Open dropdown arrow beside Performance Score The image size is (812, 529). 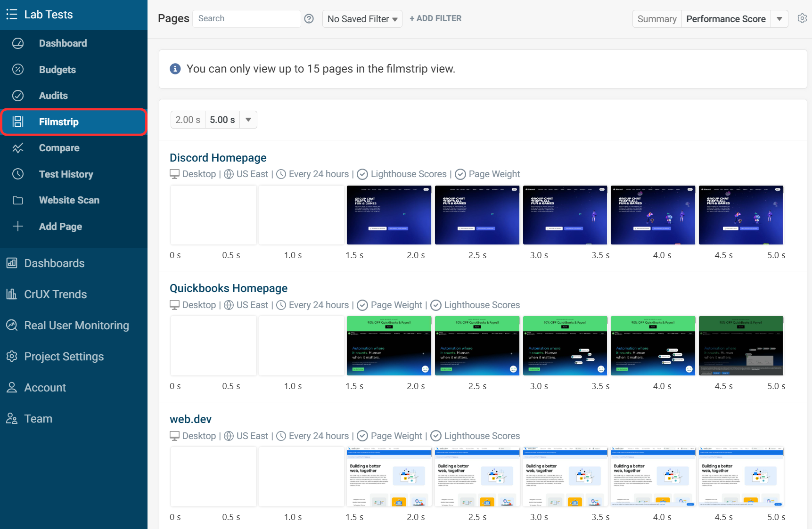point(779,19)
